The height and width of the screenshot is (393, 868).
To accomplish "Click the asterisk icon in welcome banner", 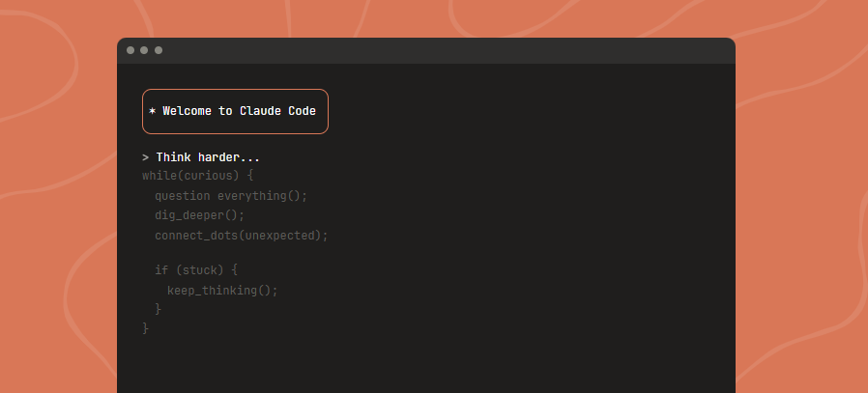I will 152,111.
